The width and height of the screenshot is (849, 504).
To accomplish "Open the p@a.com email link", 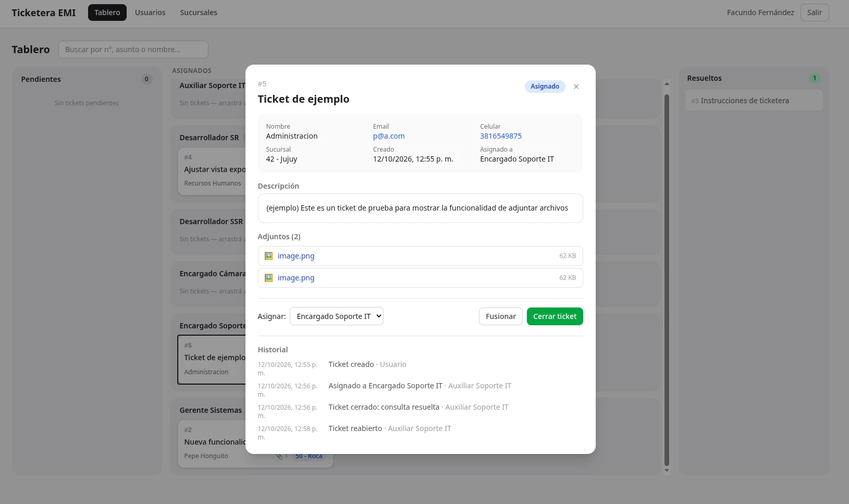I will click(389, 136).
